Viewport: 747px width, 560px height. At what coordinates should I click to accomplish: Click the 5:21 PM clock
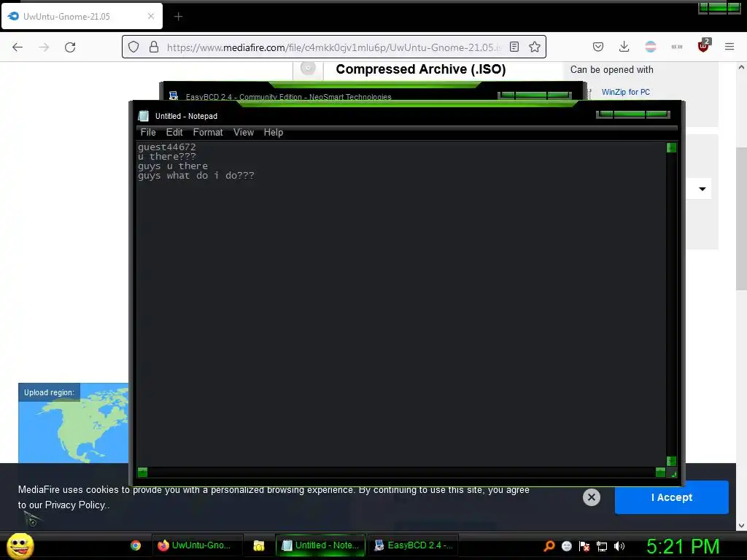[x=683, y=546]
